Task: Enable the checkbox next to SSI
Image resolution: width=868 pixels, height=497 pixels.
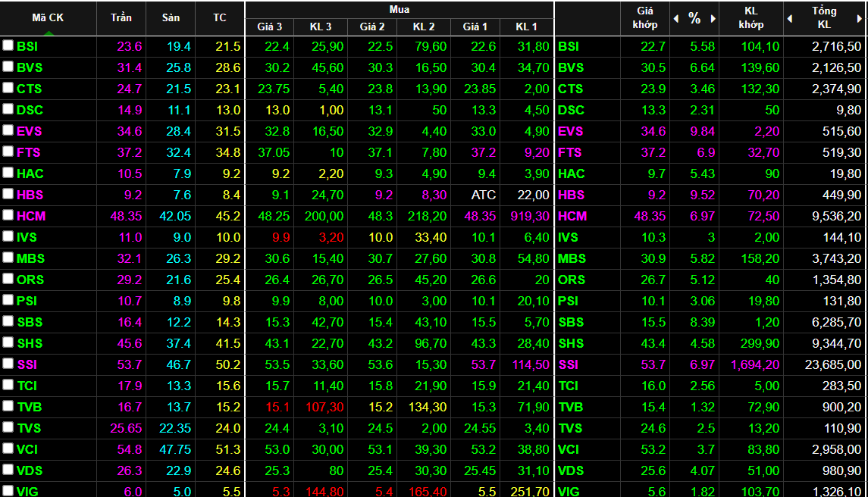Action: click(8, 364)
